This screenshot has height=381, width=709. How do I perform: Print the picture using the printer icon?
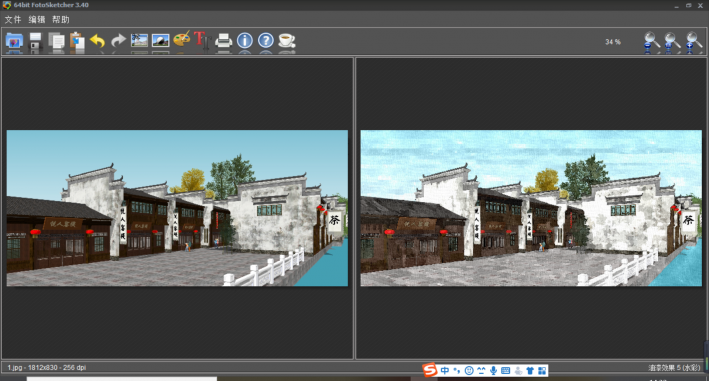pos(223,41)
